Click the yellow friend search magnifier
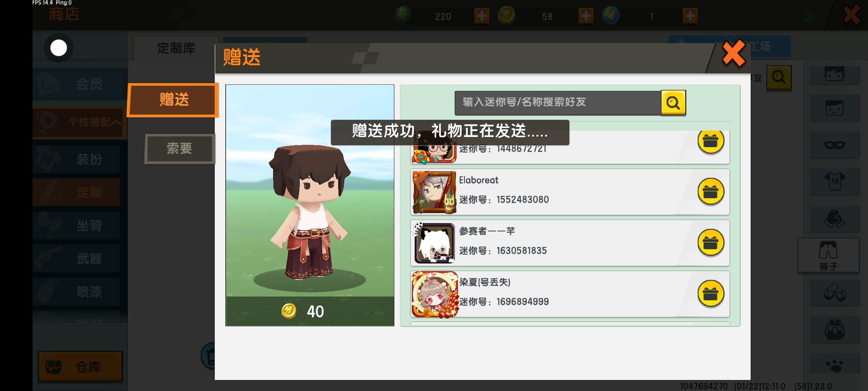Screen dimensions: 868x391 pos(673,103)
